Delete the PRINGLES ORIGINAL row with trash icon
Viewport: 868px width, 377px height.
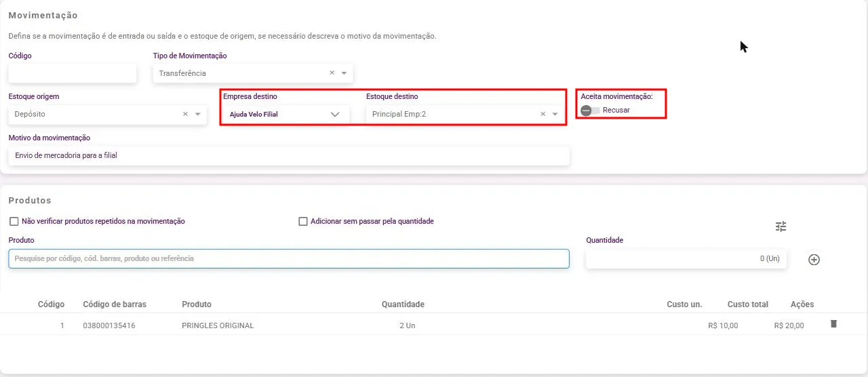click(833, 324)
